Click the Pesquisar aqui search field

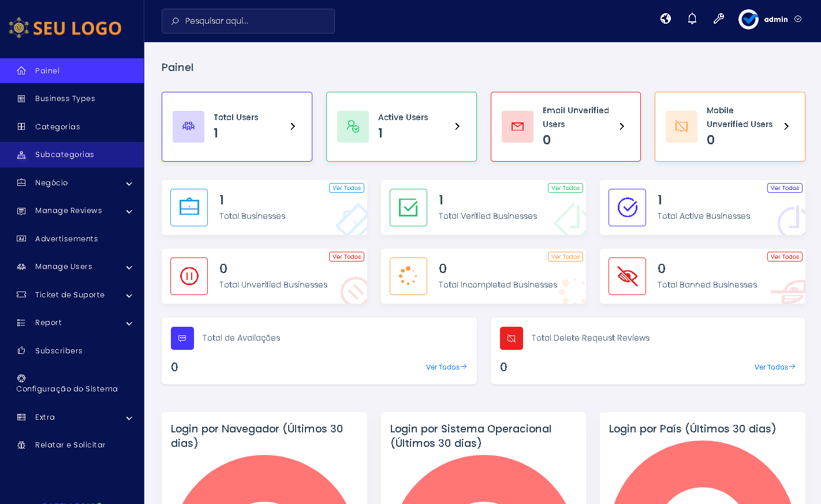[248, 21]
